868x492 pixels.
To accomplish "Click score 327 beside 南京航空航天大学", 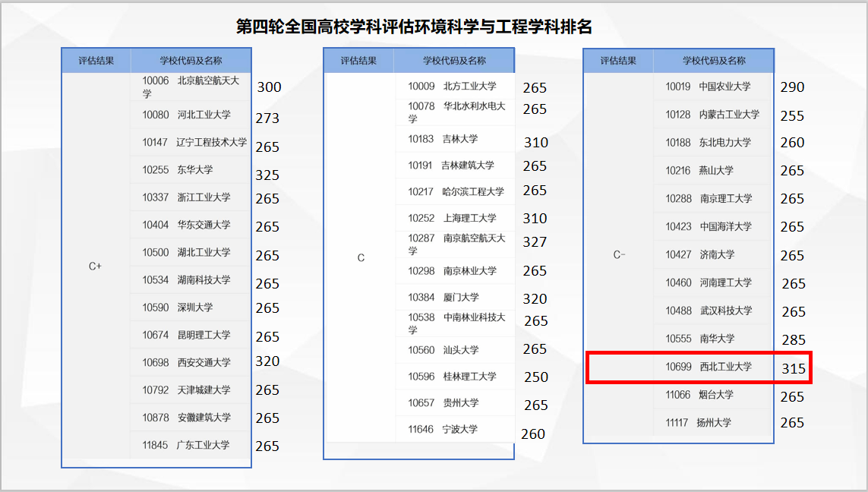I will (x=535, y=242).
